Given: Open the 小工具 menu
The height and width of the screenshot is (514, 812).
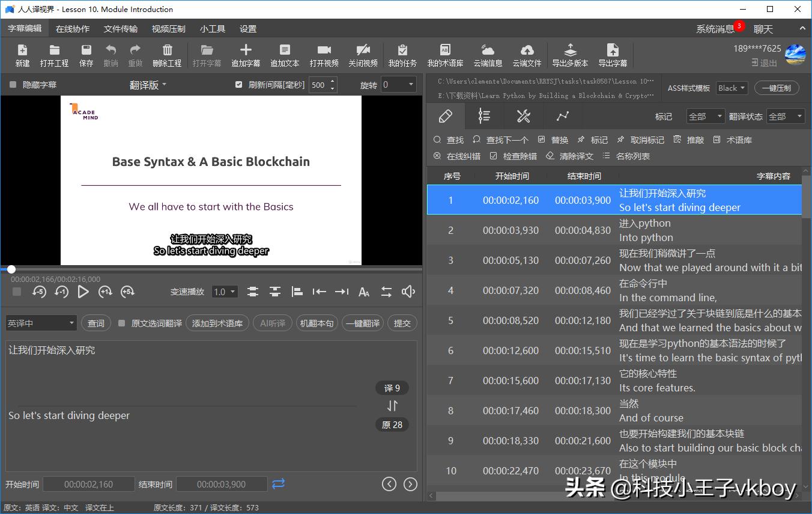Looking at the screenshot, I should [x=213, y=29].
